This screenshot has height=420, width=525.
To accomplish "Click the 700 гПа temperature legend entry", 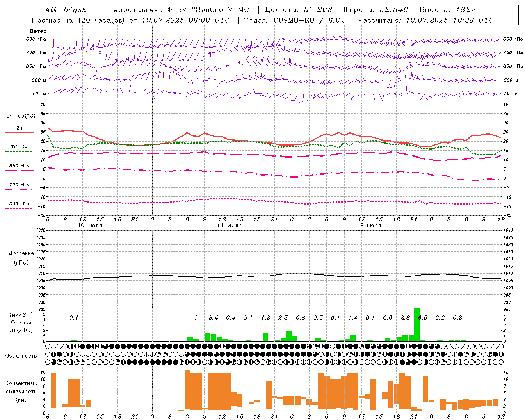I will 19,185.
